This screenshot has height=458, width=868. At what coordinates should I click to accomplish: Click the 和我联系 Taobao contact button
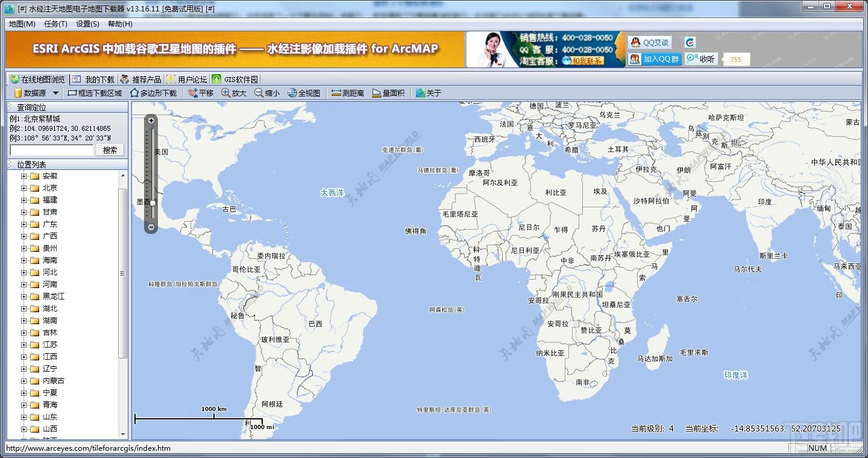pyautogui.click(x=583, y=60)
